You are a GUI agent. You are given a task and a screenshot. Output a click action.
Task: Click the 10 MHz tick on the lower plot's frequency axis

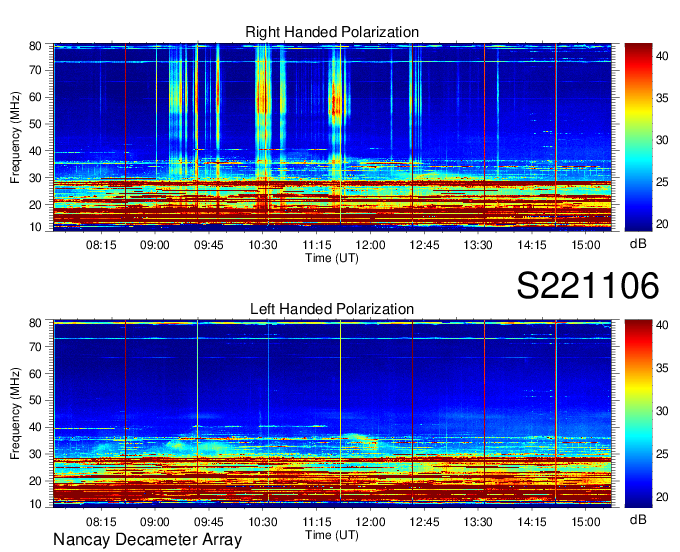pyautogui.click(x=35, y=504)
